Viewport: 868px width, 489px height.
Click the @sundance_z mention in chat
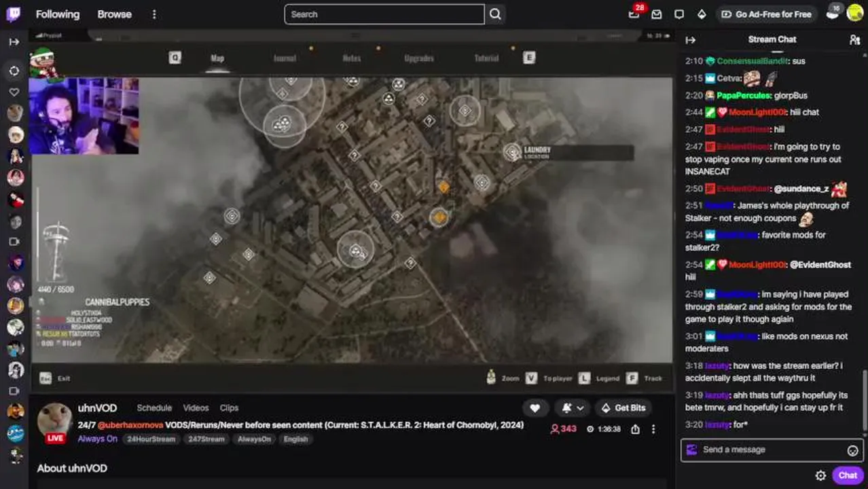point(801,189)
